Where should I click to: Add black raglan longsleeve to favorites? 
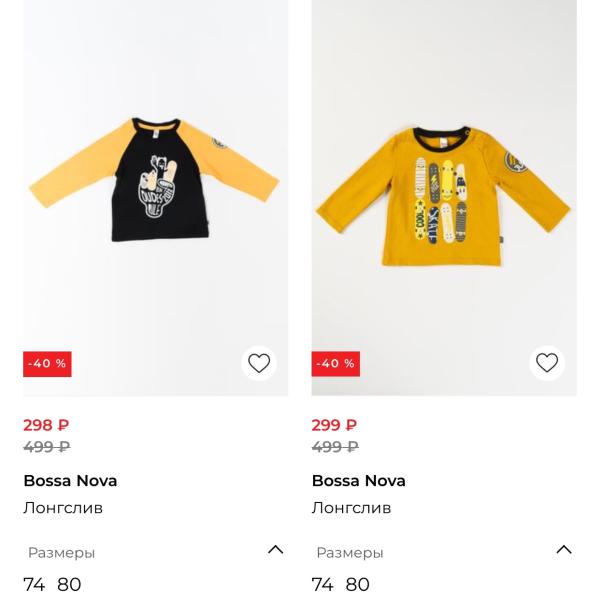(259, 363)
